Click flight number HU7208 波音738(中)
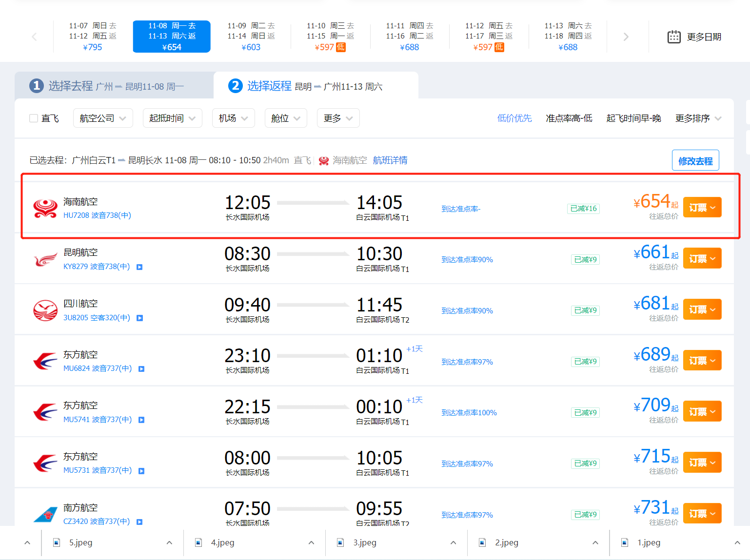Screen dimensions: 750x560 pos(97,215)
